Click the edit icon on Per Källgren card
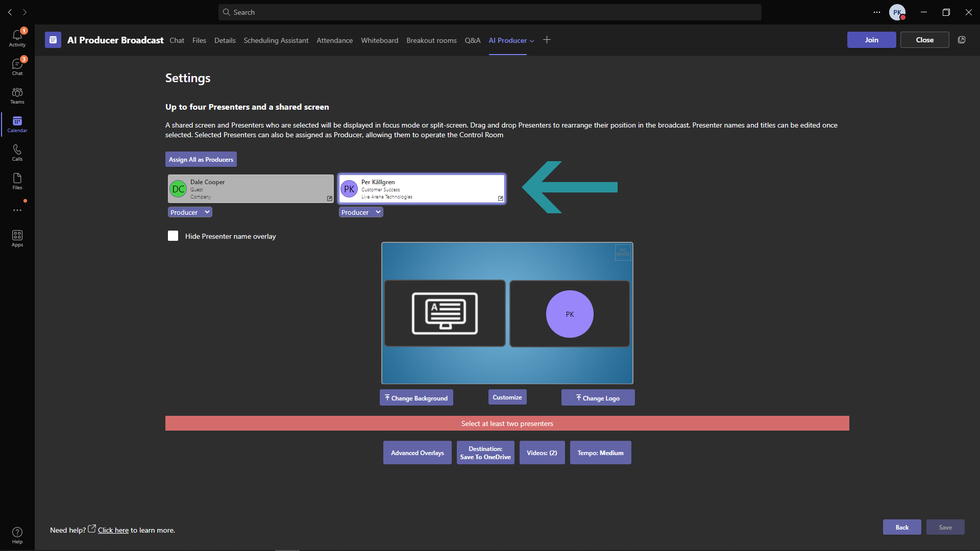This screenshot has width=980, height=551. pyautogui.click(x=500, y=198)
